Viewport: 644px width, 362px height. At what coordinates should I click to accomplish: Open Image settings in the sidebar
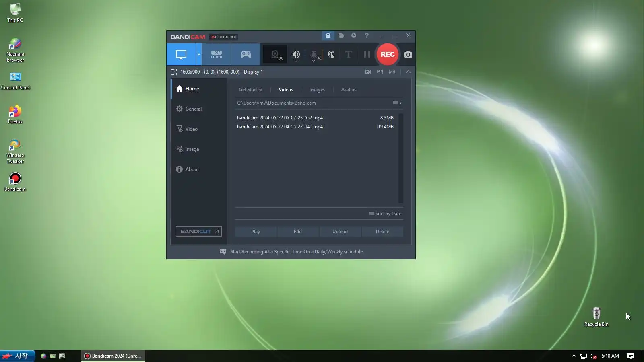(x=199, y=149)
